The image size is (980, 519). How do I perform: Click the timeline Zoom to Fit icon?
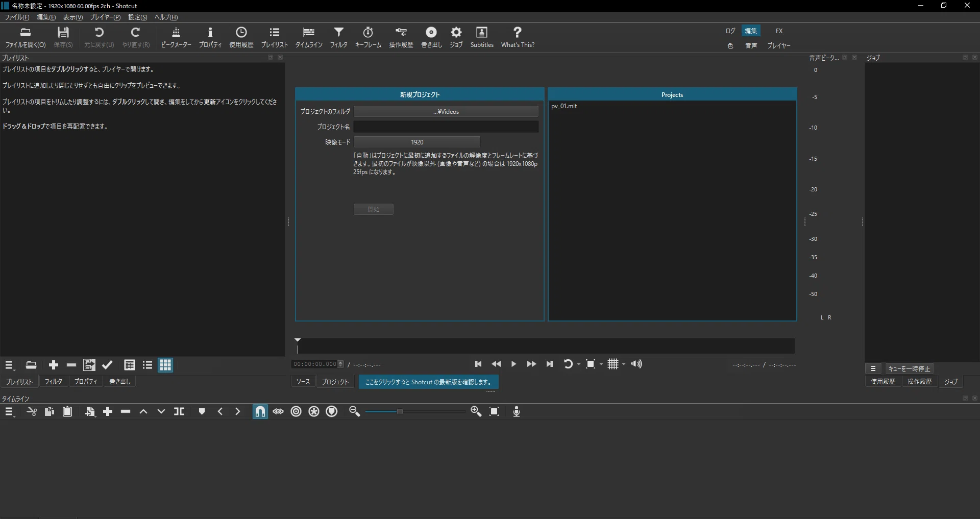(x=494, y=411)
